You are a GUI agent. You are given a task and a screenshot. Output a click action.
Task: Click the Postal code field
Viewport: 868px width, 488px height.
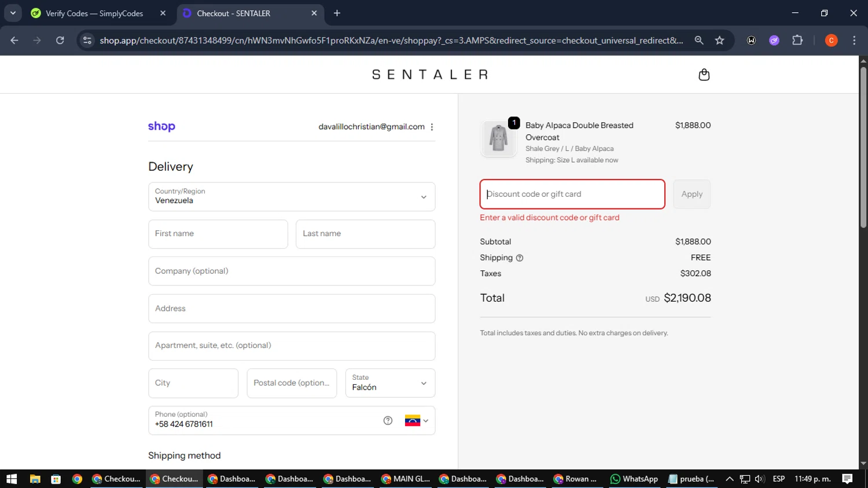tap(292, 383)
